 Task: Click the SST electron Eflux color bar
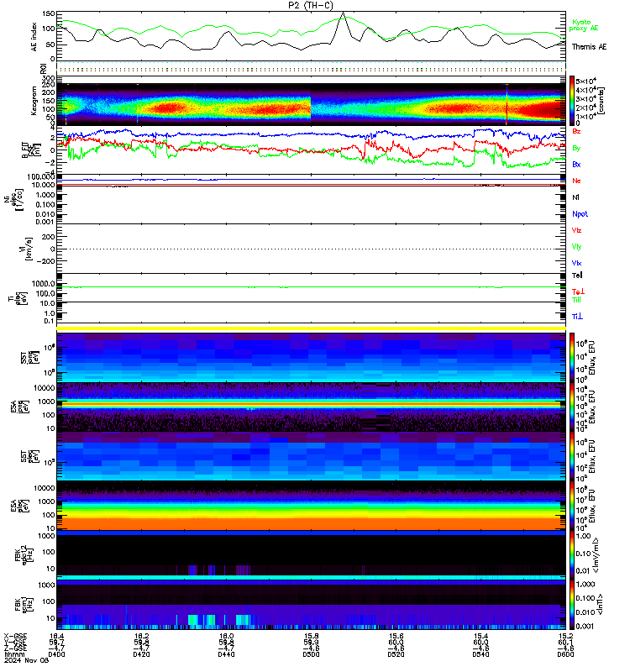point(572,456)
